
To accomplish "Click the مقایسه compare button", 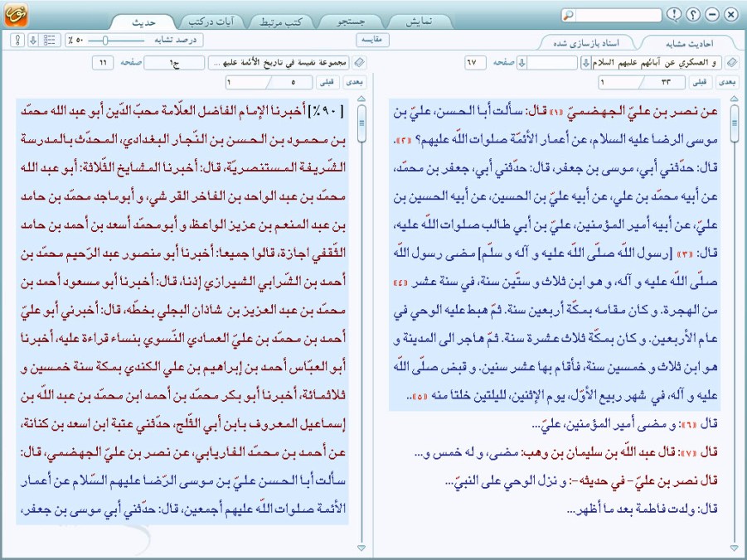I will pyautogui.click(x=372, y=40).
